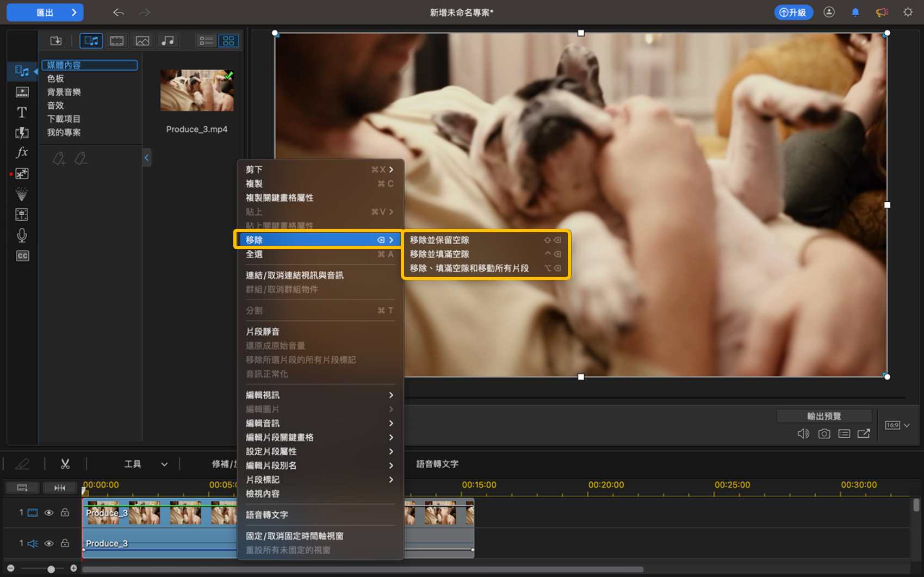The width and height of the screenshot is (924, 577).
Task: Open the Voice-over microphone room icon
Action: pos(22,235)
